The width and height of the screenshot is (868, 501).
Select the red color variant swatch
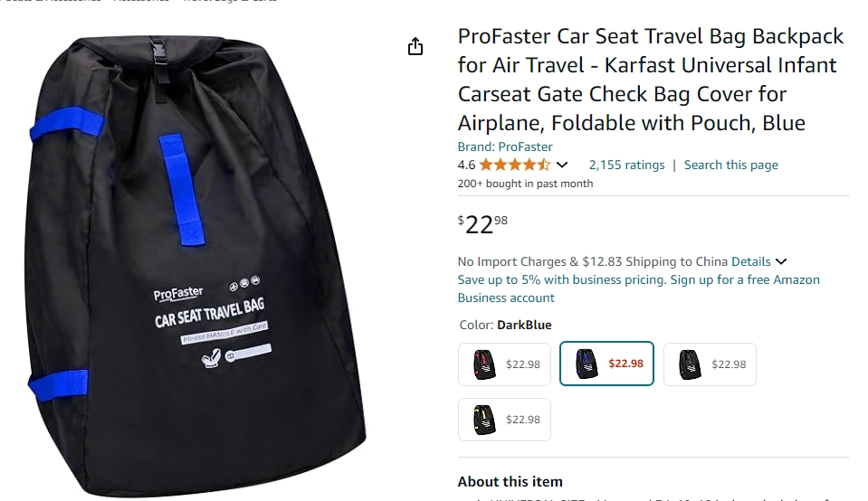click(x=504, y=364)
